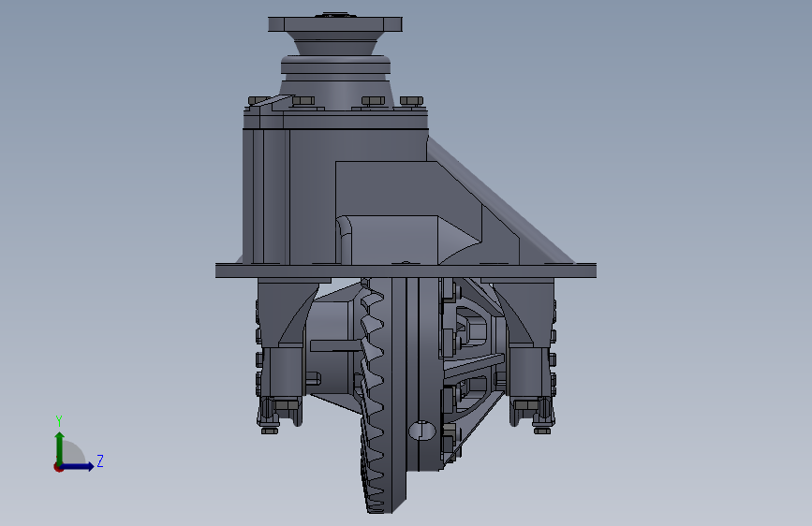
Task: Click the blue Z axis of the triad
Action: pyautogui.click(x=78, y=466)
